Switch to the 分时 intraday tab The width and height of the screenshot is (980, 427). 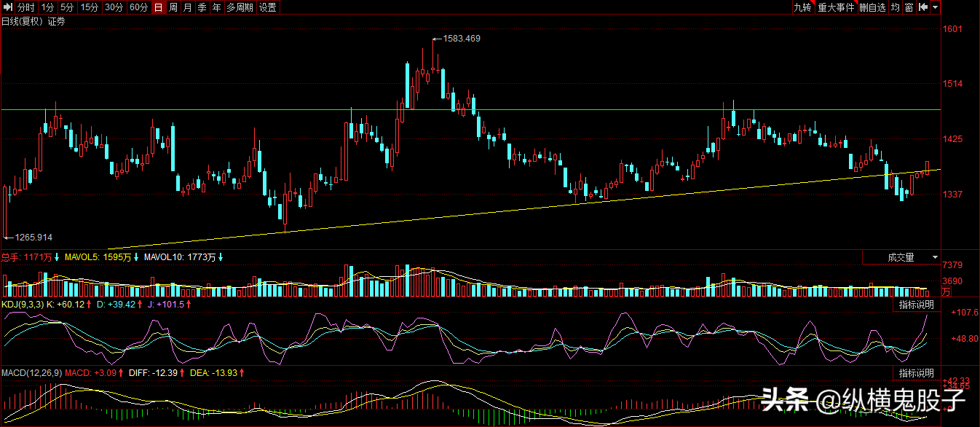(26, 7)
